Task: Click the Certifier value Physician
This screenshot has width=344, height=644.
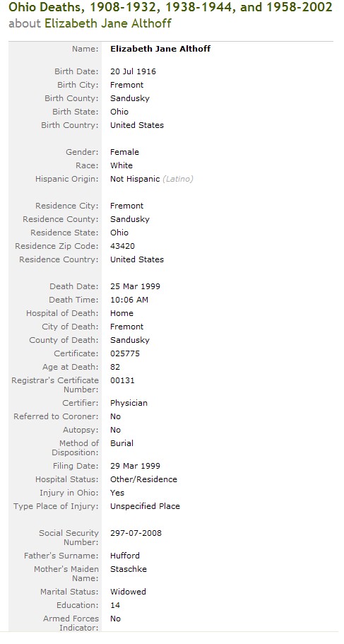Action: pyautogui.click(x=129, y=404)
